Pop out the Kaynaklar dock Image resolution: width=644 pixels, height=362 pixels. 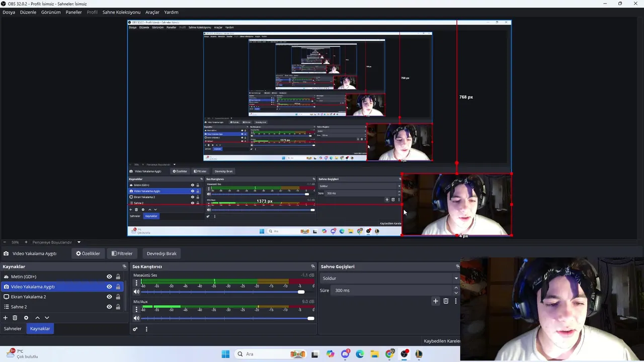coord(124,266)
